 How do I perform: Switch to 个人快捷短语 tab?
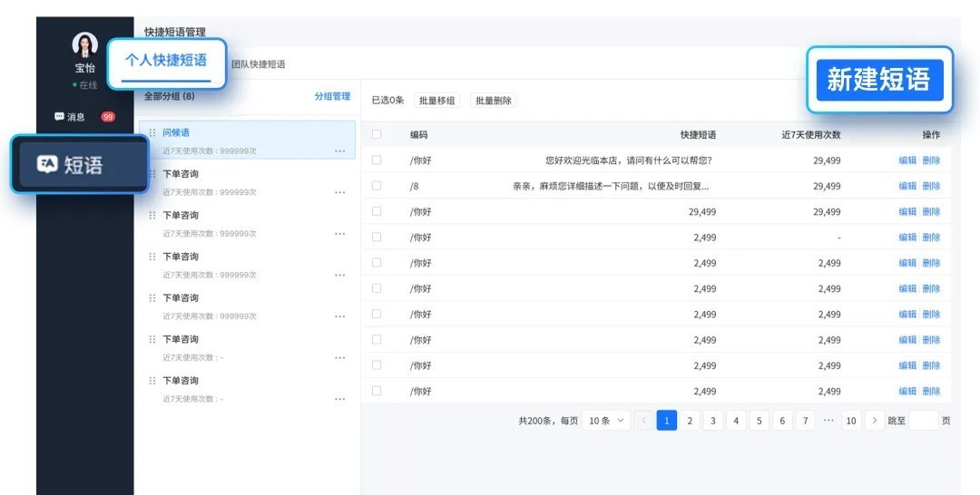[x=166, y=61]
